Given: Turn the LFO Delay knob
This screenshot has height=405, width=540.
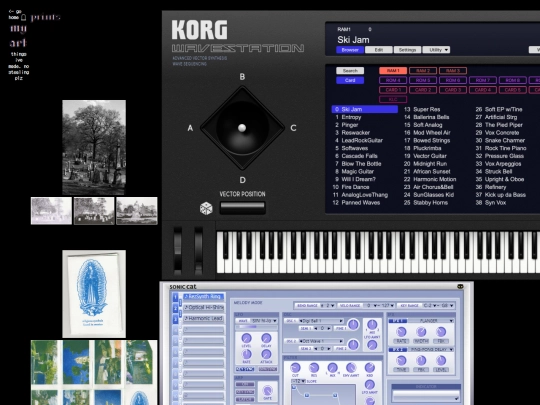Looking at the screenshot, I should pos(266,338).
